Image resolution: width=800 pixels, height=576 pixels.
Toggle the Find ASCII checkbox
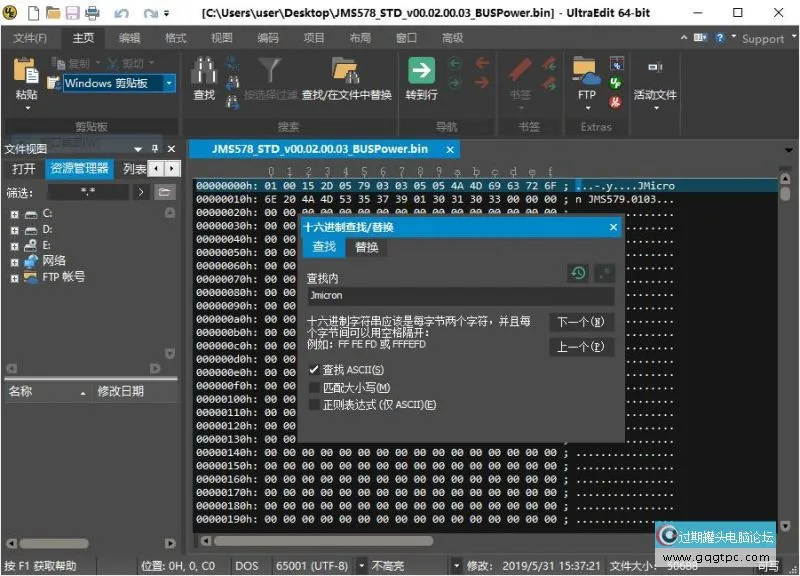coord(315,371)
